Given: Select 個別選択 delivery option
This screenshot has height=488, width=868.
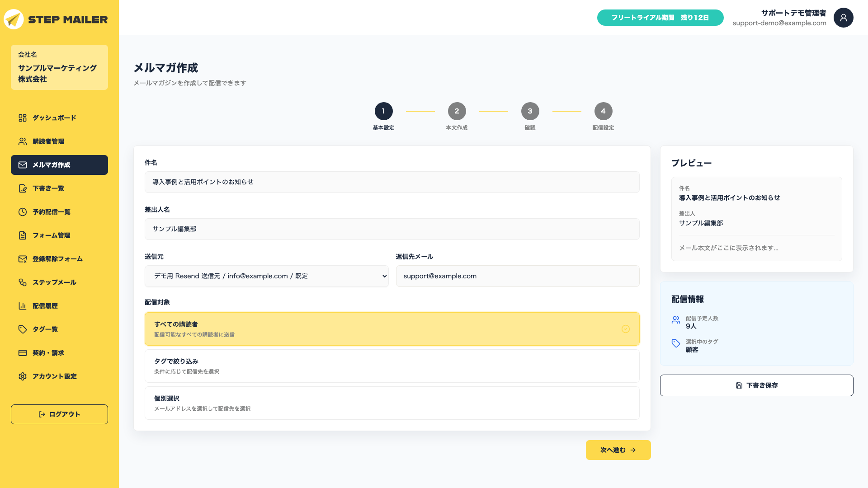Looking at the screenshot, I should click(x=392, y=403).
